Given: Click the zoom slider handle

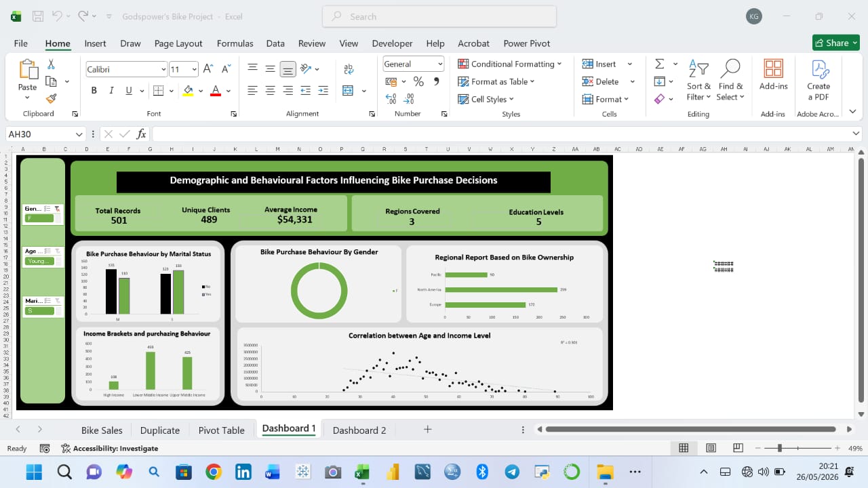Looking at the screenshot, I should pos(780,448).
